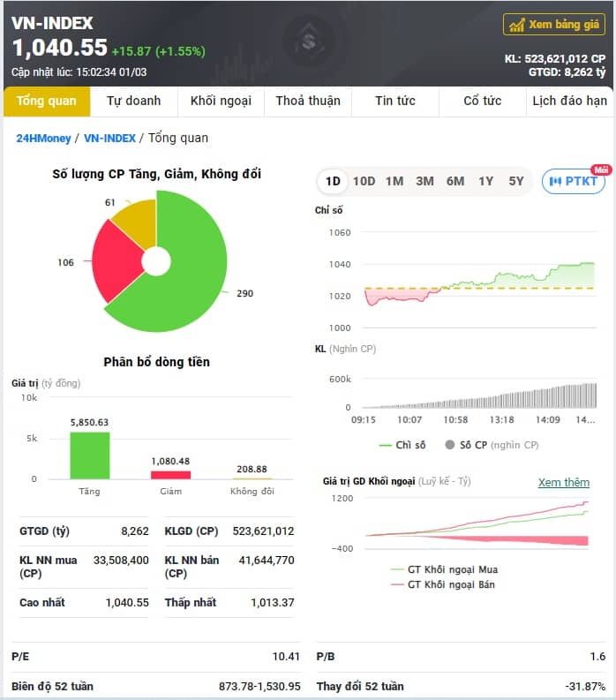Select the 6M chart range
Image resolution: width=616 pixels, height=700 pixels.
pyautogui.click(x=455, y=181)
